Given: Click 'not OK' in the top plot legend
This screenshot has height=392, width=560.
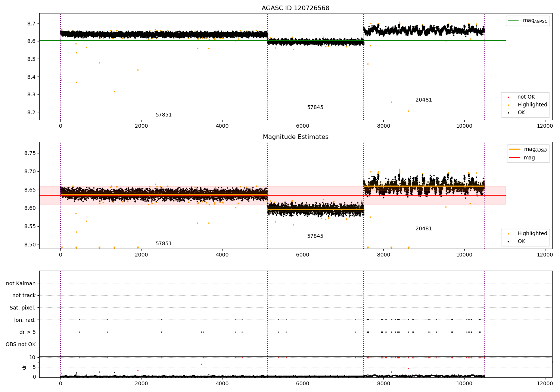Looking at the screenshot, I should [526, 97].
